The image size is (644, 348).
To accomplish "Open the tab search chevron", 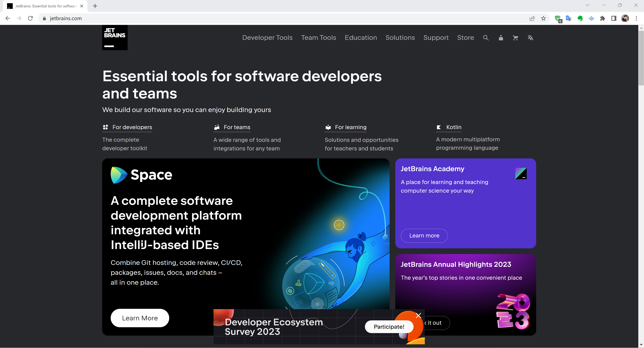I will [x=587, y=5].
